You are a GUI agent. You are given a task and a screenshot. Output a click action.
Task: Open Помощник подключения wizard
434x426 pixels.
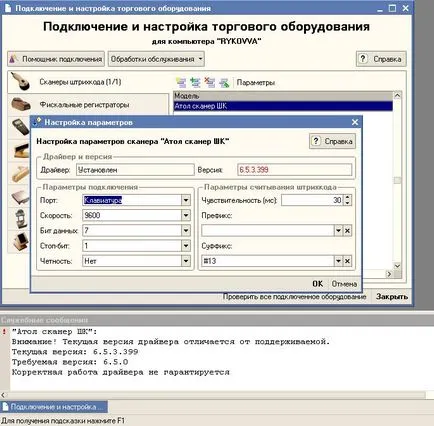point(56,59)
